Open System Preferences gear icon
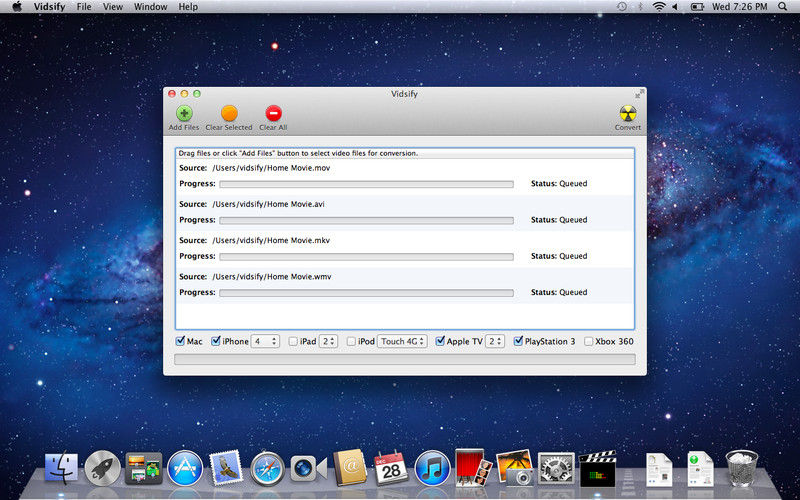Screen dimensions: 800x500 coord(556,468)
